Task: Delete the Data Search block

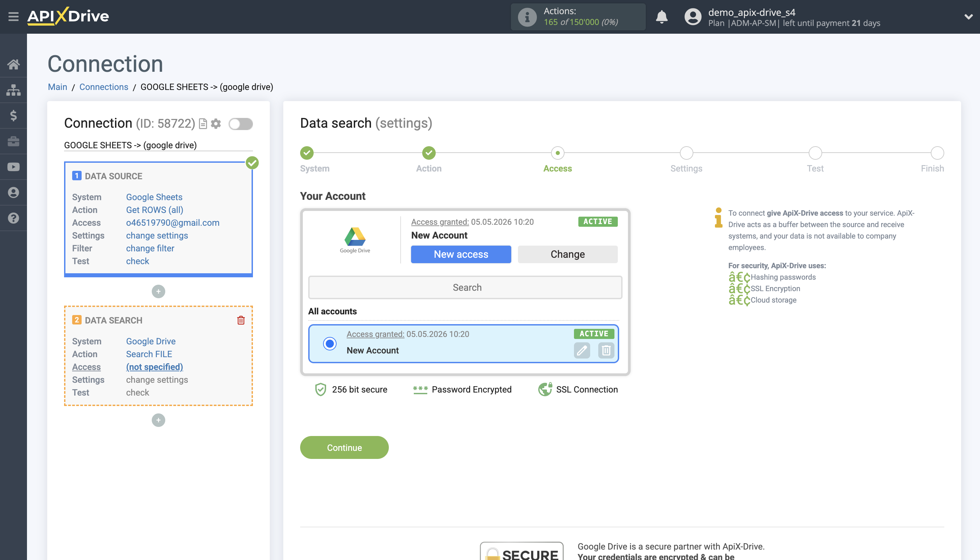Action: [x=241, y=320]
